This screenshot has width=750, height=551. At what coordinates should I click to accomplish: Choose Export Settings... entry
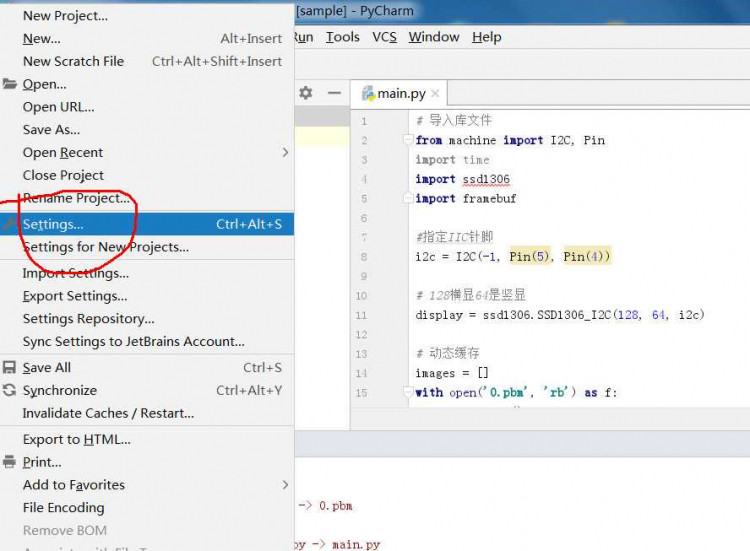pyautogui.click(x=147, y=296)
